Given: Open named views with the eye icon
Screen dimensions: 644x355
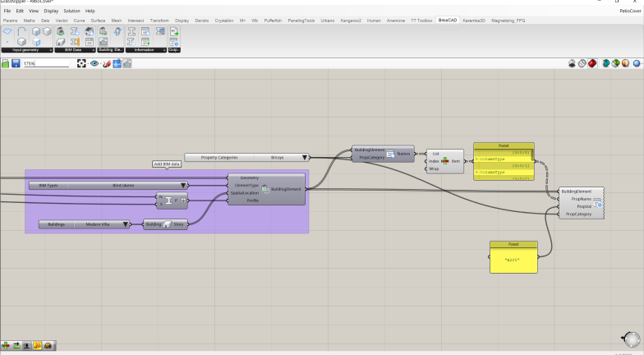Looking at the screenshot, I should (x=94, y=63).
